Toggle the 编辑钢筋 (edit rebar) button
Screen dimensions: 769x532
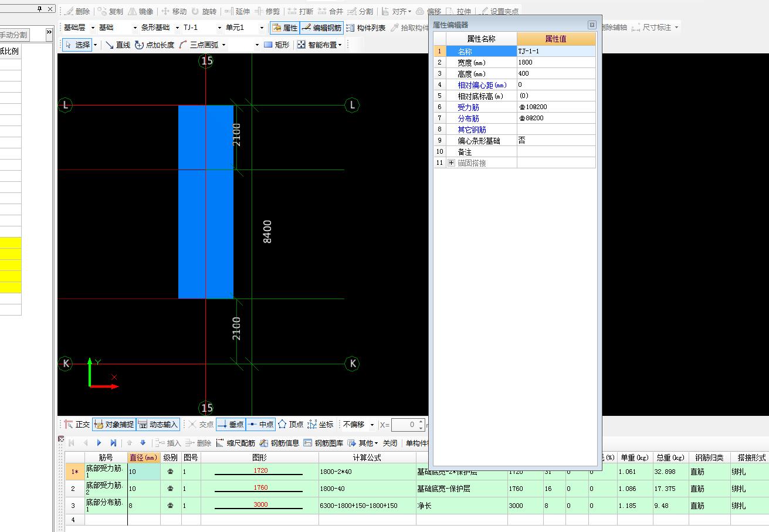[321, 28]
